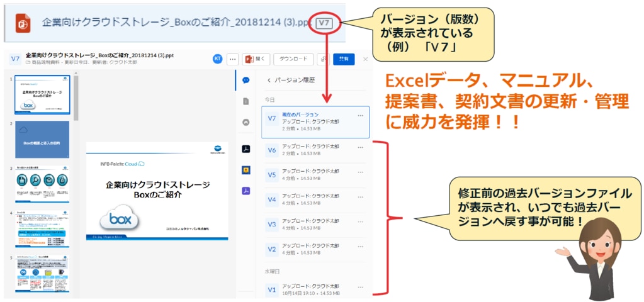Click the V7 badge left of the preview title
This screenshot has width=644, height=302.
pyautogui.click(x=15, y=59)
